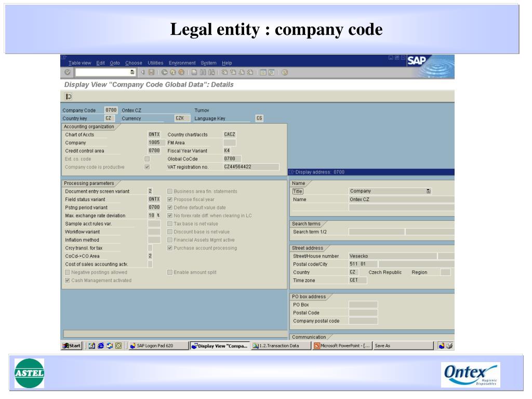Click the Title label button
The height and width of the screenshot is (399, 532).
pos(298,191)
